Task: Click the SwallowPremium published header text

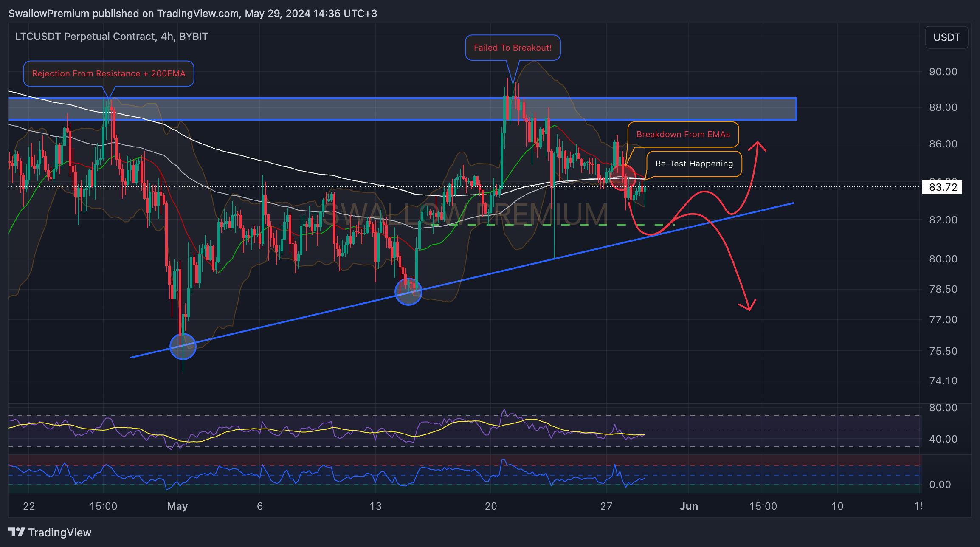Action: coord(193,14)
